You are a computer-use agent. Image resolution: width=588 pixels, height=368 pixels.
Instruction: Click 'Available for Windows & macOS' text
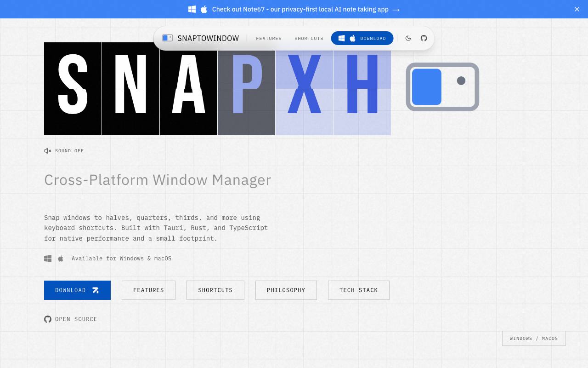pos(122,259)
